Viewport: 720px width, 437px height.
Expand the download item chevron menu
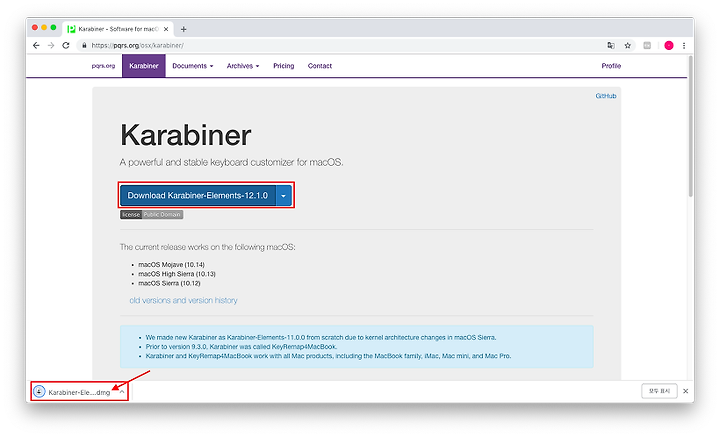(x=122, y=392)
